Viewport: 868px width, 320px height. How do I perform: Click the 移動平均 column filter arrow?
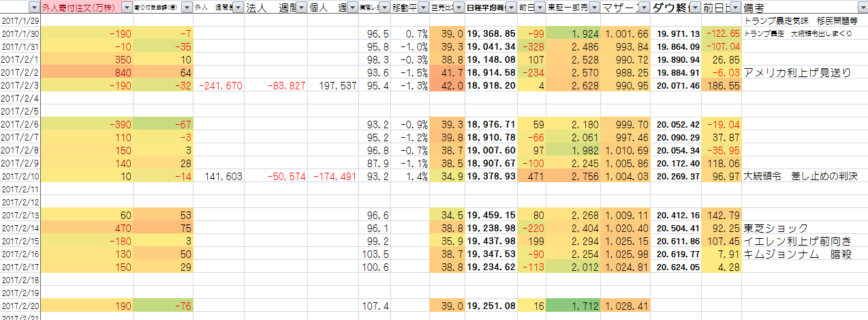tap(422, 8)
